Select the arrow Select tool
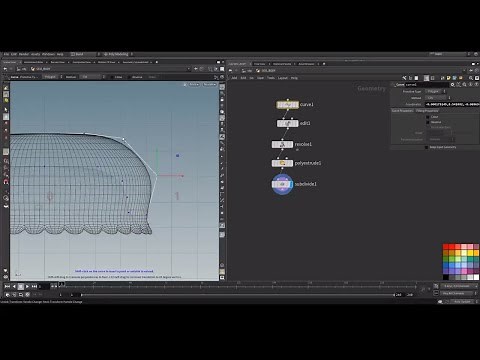Viewport: 480px width, 360px height. pyautogui.click(x=6, y=109)
